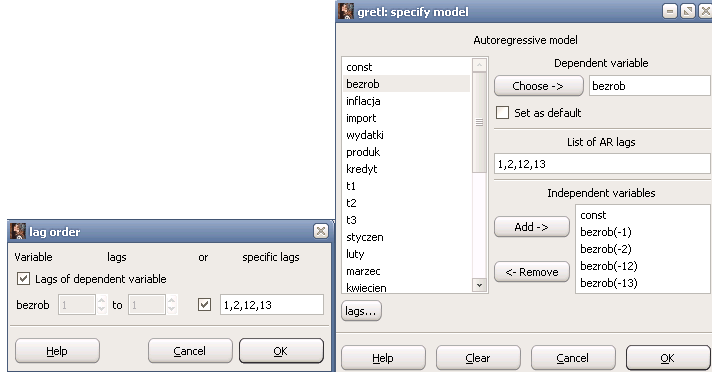Select t2 in the variable list
This screenshot has height=372, width=712.
(407, 203)
